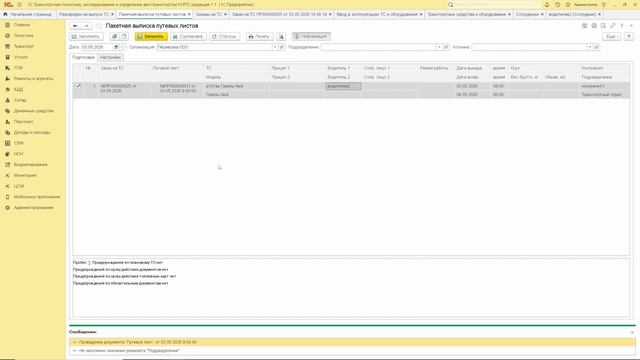This screenshot has height=360, width=640.
Task: Add form to favorites with star icon
Action: pos(99,26)
